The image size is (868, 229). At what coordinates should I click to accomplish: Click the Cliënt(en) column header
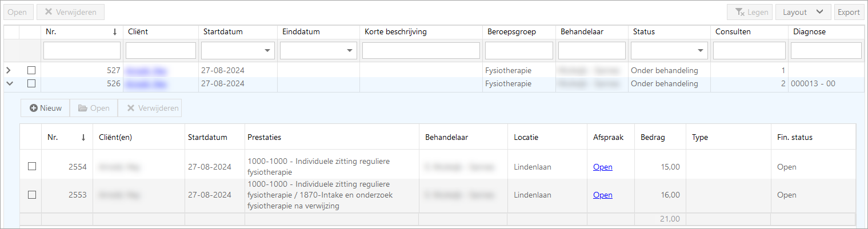(139, 137)
